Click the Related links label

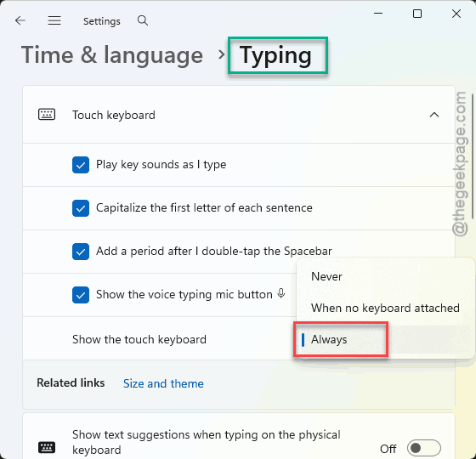pos(71,382)
